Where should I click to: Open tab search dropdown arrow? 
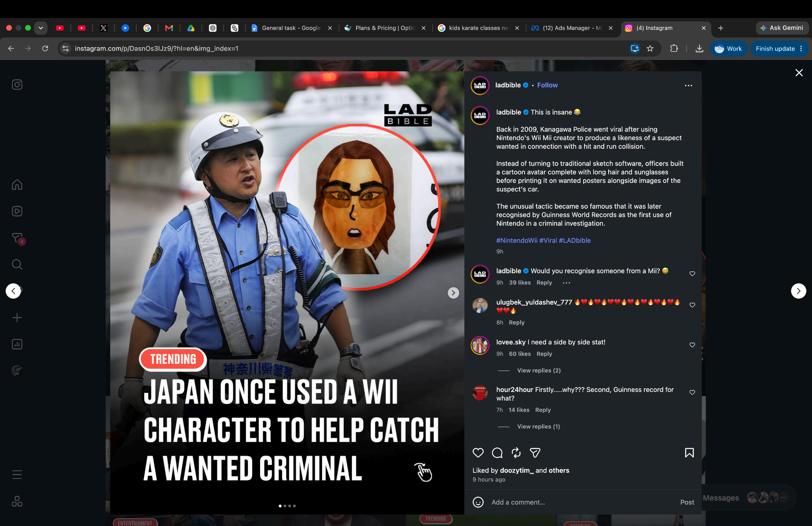pyautogui.click(x=41, y=28)
